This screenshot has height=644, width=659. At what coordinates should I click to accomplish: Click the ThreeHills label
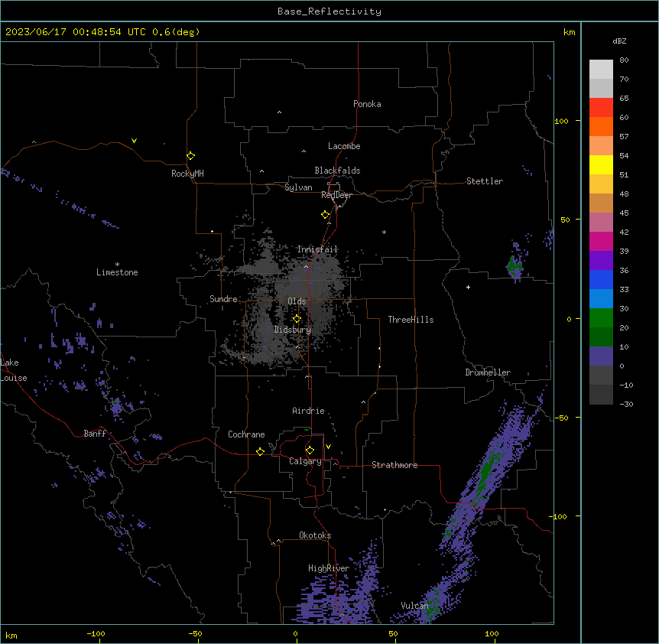pyautogui.click(x=411, y=320)
